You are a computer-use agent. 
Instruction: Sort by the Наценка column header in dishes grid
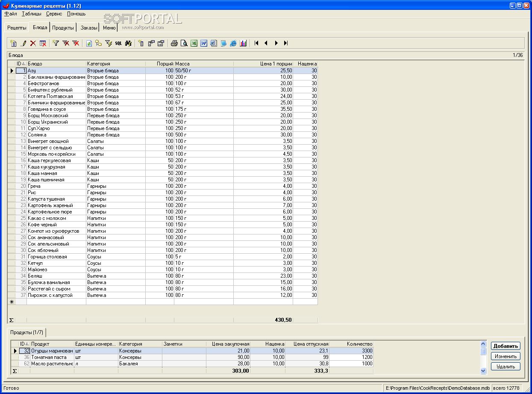(306, 64)
